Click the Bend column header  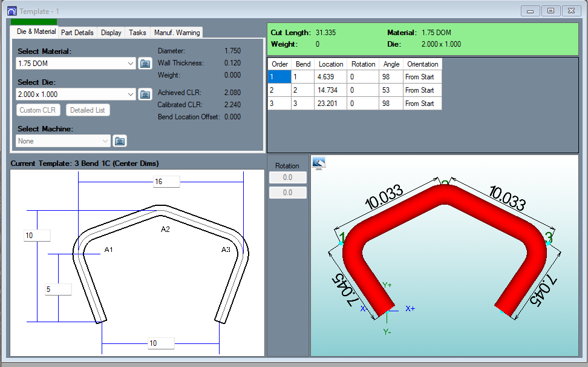pos(303,64)
